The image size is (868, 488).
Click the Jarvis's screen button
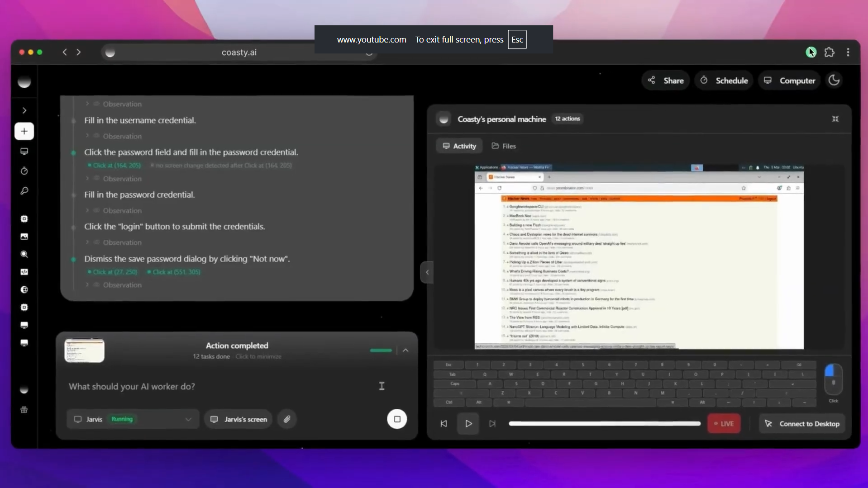pos(238,419)
